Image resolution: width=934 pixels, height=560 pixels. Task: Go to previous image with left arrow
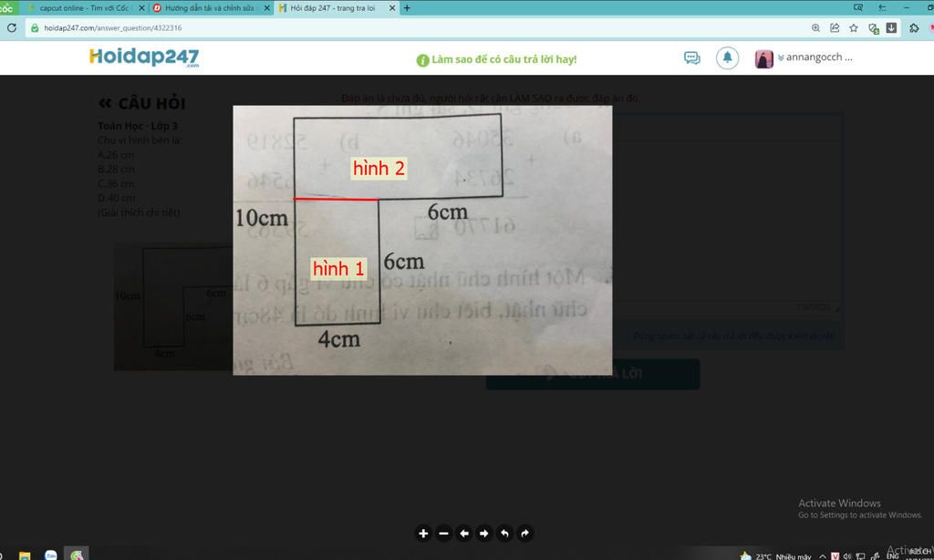coord(464,534)
